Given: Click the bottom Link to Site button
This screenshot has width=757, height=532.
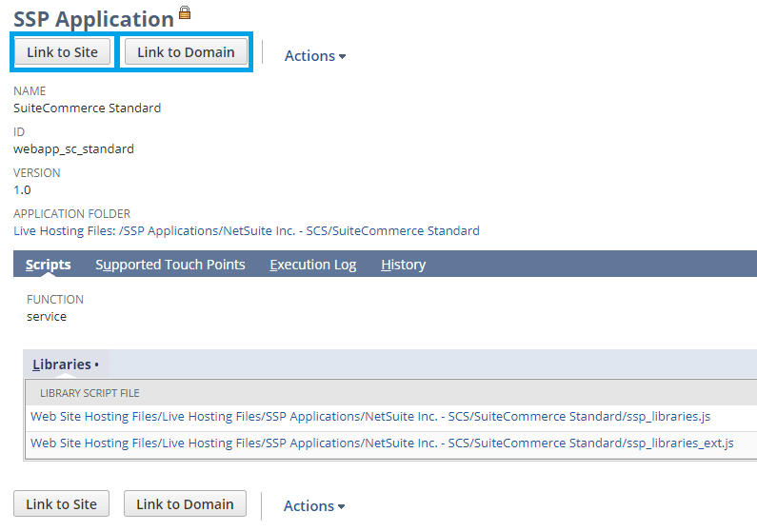Looking at the screenshot, I should coord(61,503).
